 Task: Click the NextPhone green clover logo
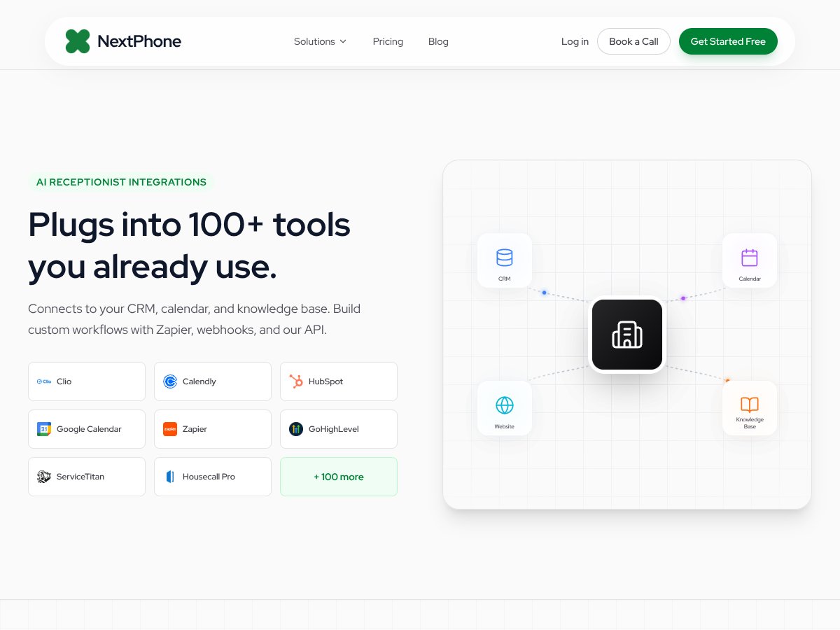click(78, 41)
